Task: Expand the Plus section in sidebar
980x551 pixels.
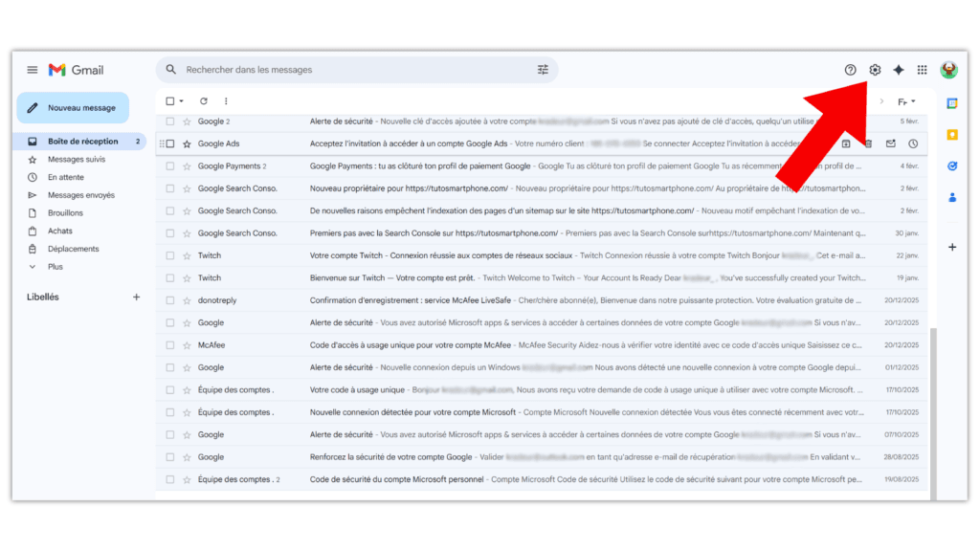Action: pyautogui.click(x=55, y=267)
